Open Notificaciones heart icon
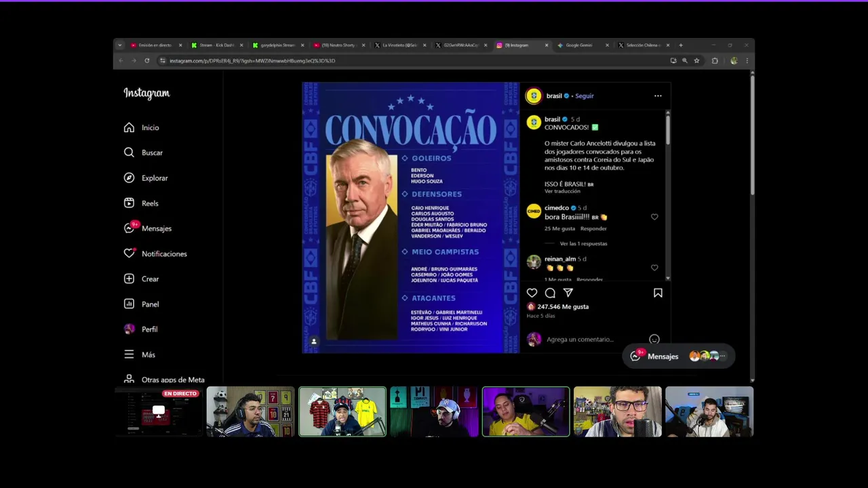868x488 pixels. point(130,253)
